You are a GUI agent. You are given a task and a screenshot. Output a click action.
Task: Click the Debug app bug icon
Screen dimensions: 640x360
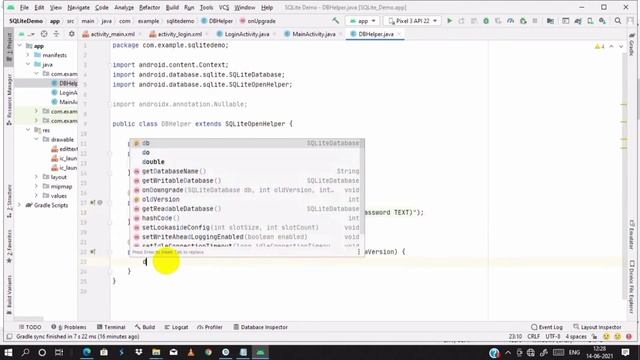[x=486, y=20]
